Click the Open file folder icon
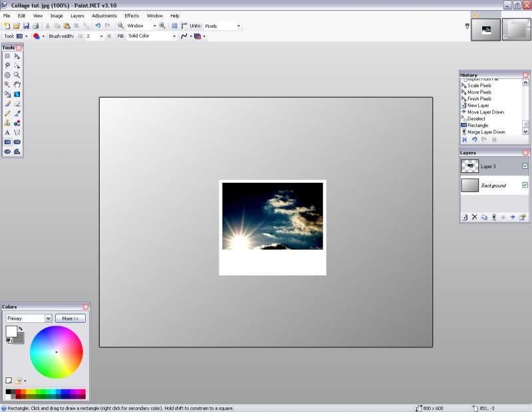The height and width of the screenshot is (412, 532). 16,26
